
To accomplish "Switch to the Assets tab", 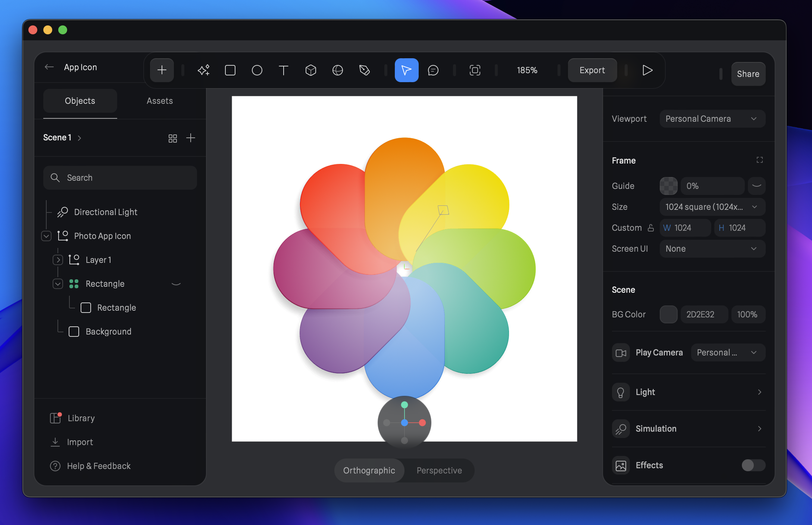I will pyautogui.click(x=160, y=100).
